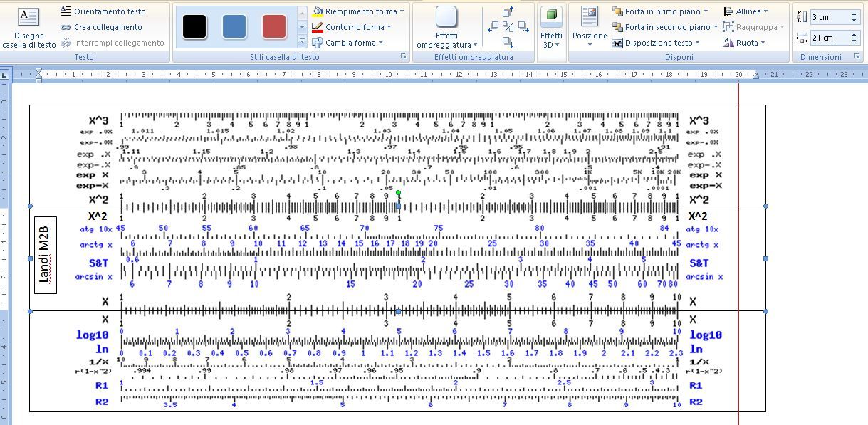Open Porta in secondo piano dropdown arrow

coord(716,27)
